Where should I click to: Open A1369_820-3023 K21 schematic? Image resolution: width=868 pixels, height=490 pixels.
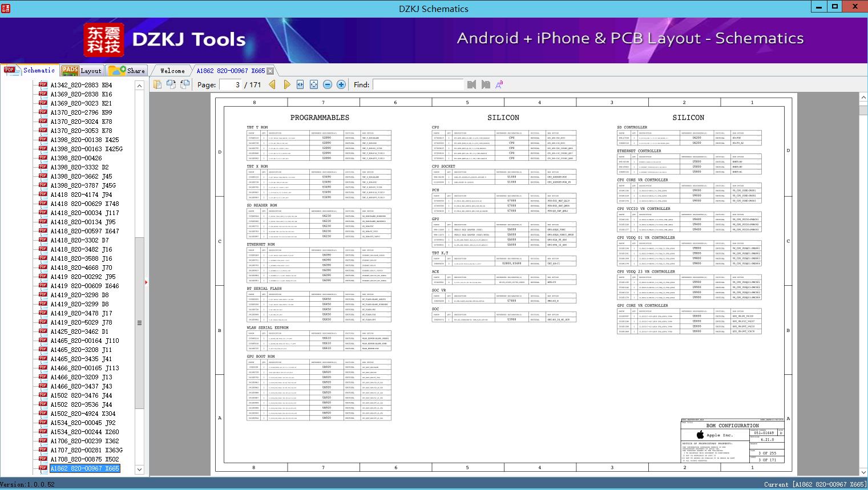click(x=81, y=103)
